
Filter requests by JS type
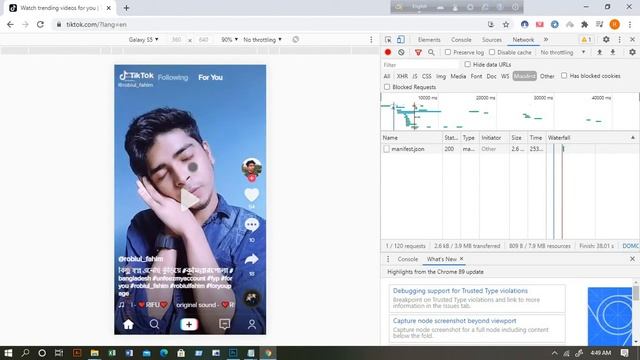click(x=415, y=76)
